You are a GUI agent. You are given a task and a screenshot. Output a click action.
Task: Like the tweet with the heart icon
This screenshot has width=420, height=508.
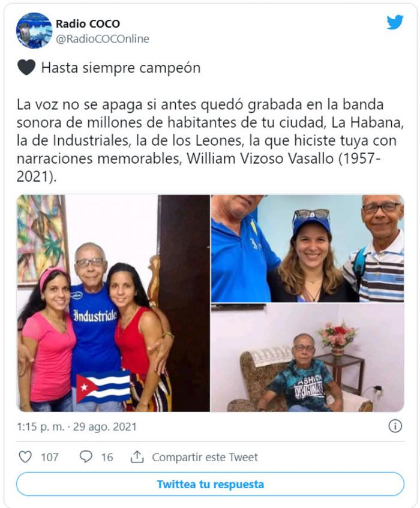(25, 457)
